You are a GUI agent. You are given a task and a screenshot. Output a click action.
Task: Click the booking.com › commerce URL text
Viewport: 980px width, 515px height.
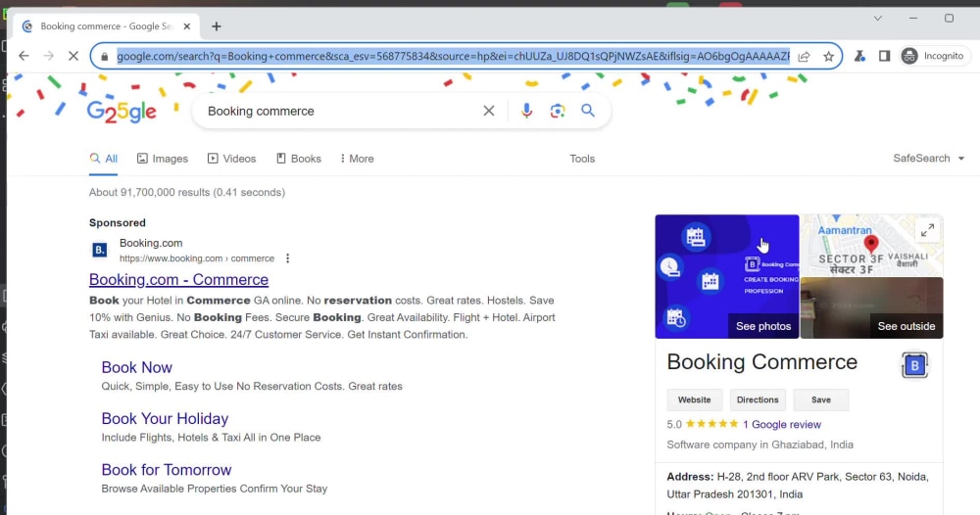tap(197, 258)
